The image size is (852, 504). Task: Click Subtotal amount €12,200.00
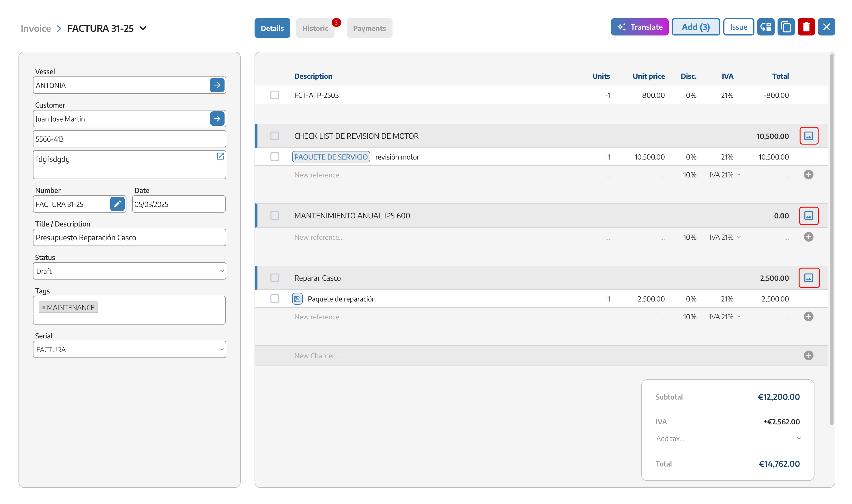pos(779,397)
